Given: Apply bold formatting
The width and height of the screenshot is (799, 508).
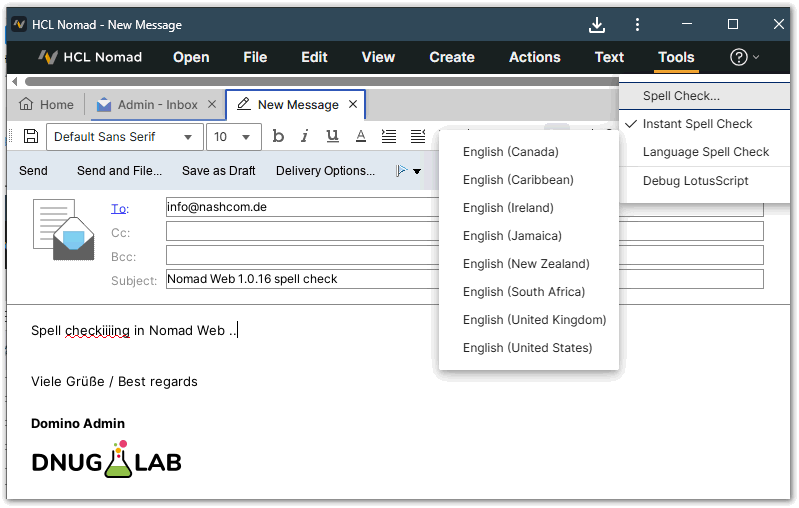Looking at the screenshot, I should pos(278,136).
